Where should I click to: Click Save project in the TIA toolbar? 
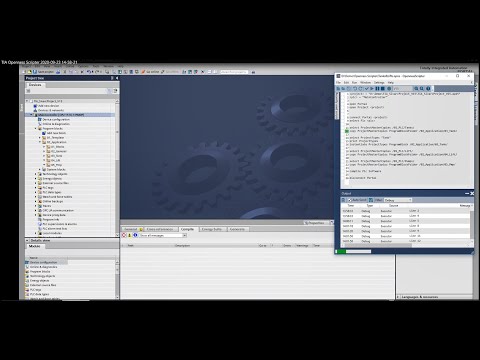(43, 72)
